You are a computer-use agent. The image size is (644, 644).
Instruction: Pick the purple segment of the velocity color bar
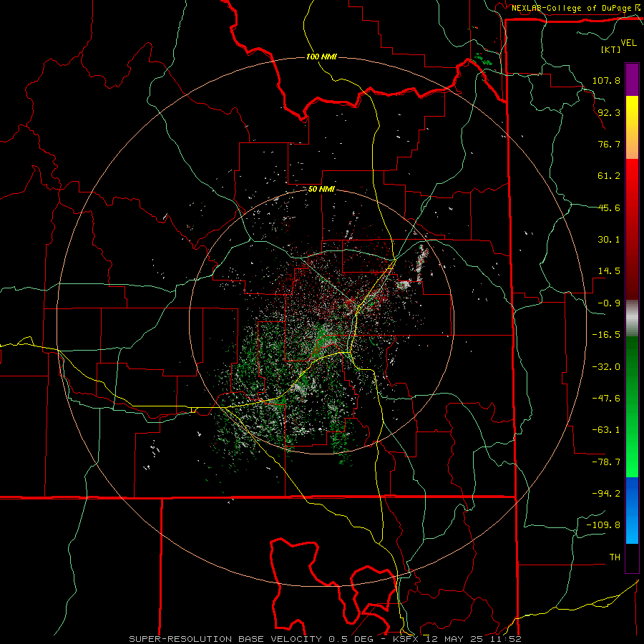point(632,79)
